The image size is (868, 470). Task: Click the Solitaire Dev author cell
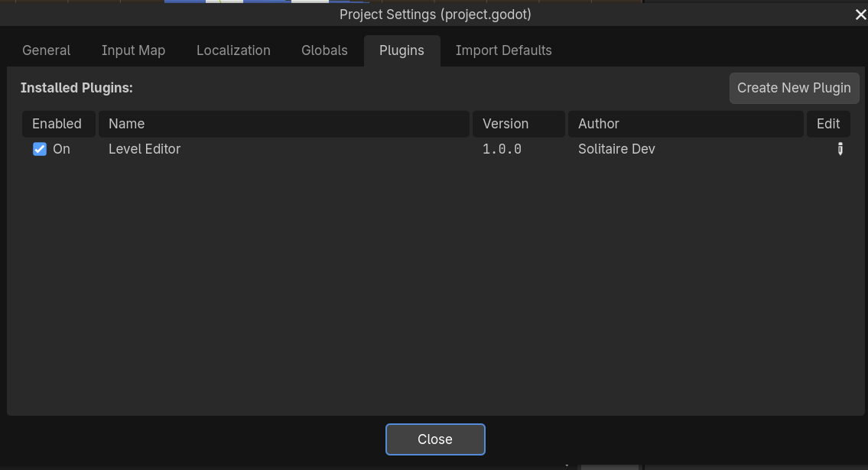616,149
